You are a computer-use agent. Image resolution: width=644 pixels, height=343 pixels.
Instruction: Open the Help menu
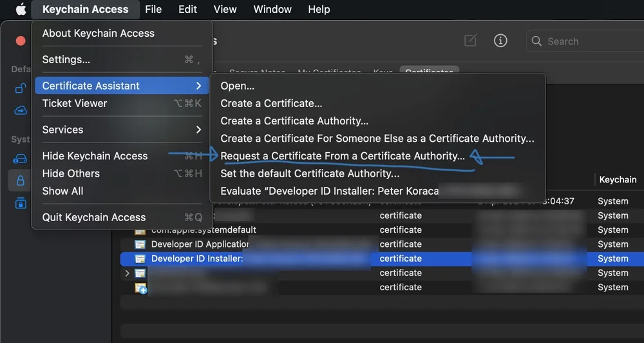tap(319, 9)
